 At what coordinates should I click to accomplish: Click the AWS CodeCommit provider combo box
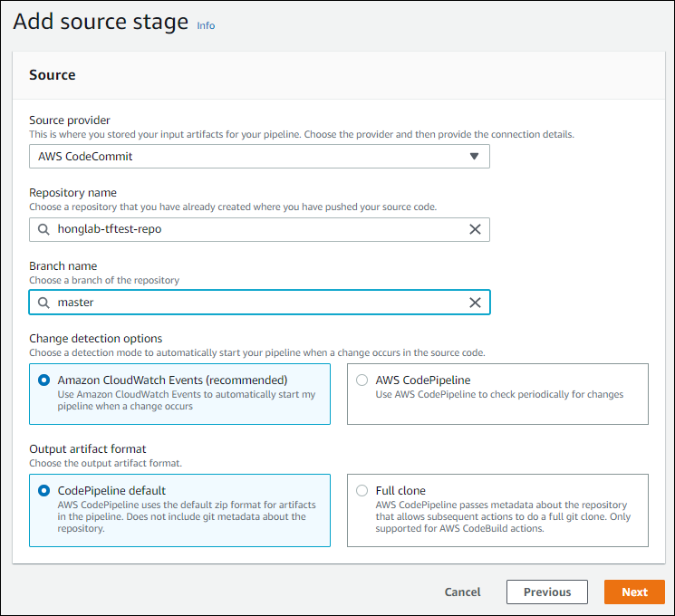tap(245, 156)
